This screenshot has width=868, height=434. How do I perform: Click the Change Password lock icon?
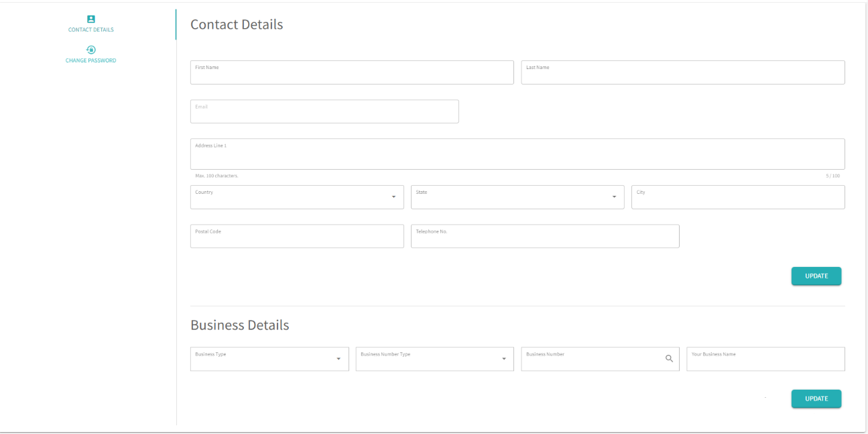(91, 50)
